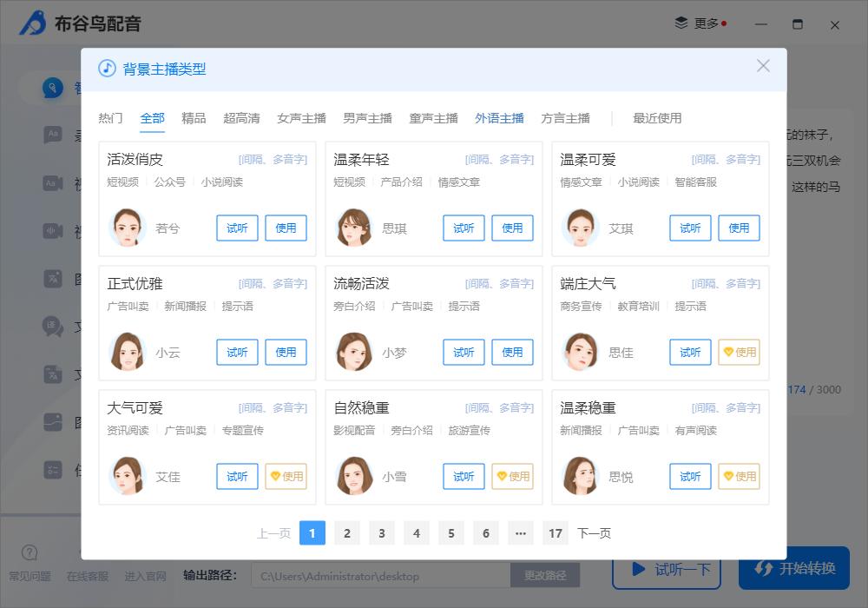Screen dimensions: 868x608
Task: Click 艾琪 avatar thumbnail
Action: 581,228
